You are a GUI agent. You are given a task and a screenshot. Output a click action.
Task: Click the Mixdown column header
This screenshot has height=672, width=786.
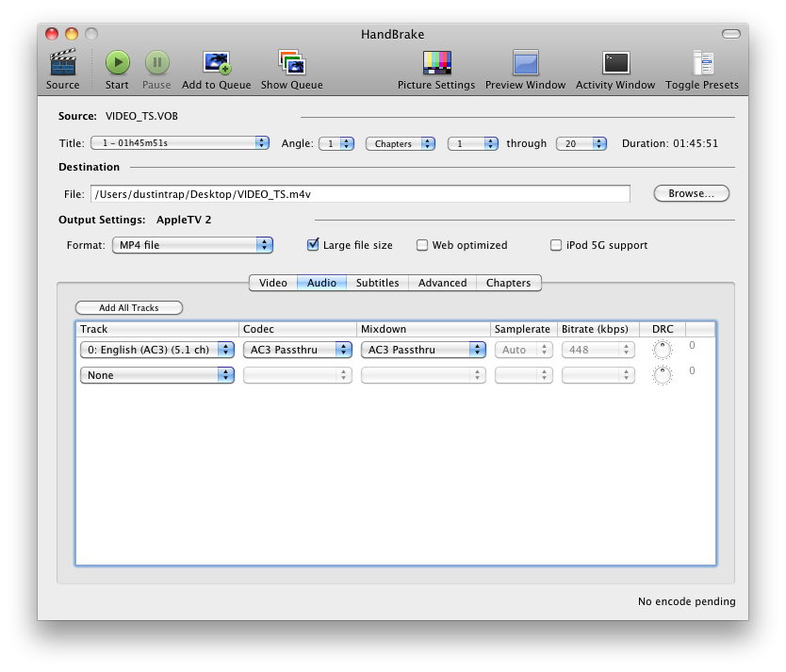(x=423, y=329)
